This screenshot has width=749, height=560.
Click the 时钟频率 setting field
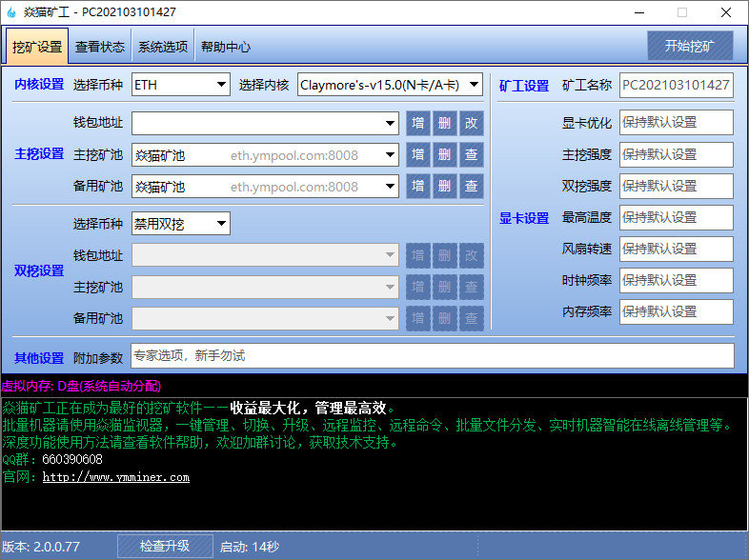(x=677, y=280)
